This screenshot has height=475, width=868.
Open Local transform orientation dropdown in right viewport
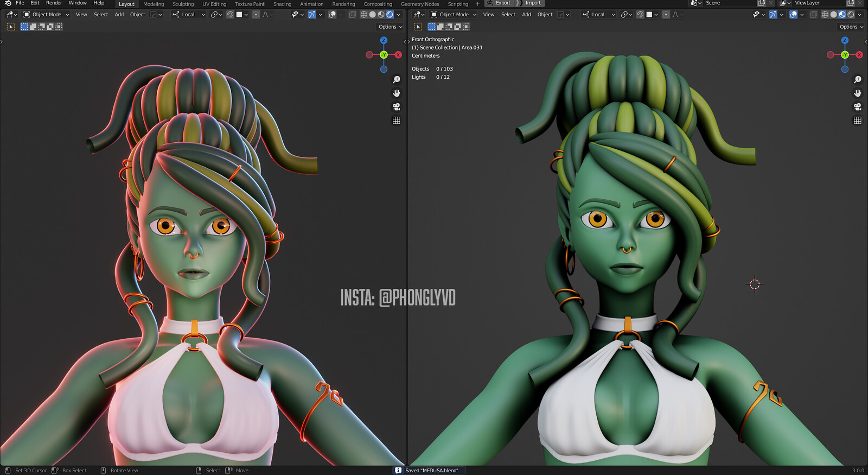[599, 15]
